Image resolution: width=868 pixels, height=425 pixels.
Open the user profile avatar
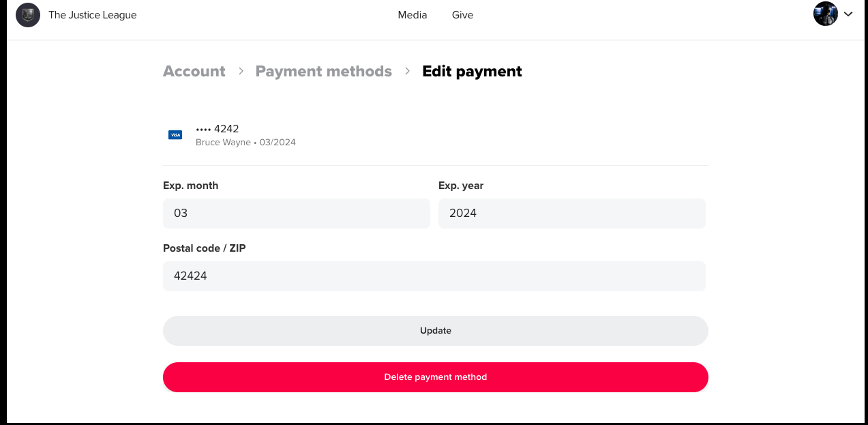(825, 14)
